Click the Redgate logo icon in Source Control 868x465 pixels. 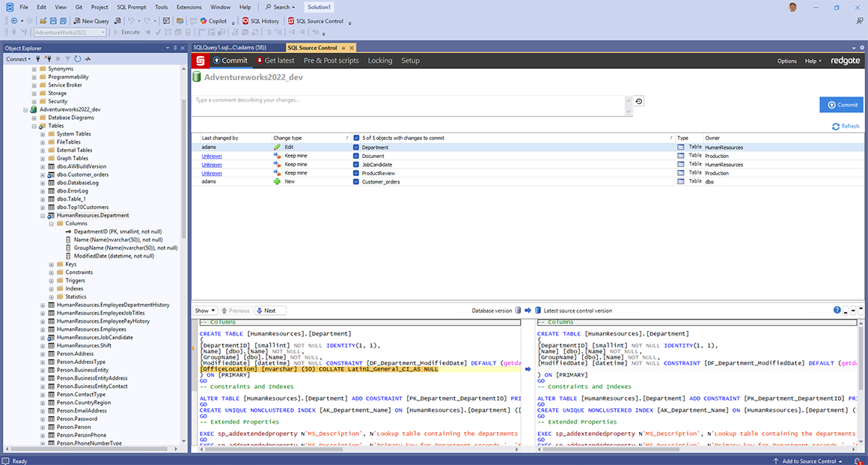pos(200,61)
